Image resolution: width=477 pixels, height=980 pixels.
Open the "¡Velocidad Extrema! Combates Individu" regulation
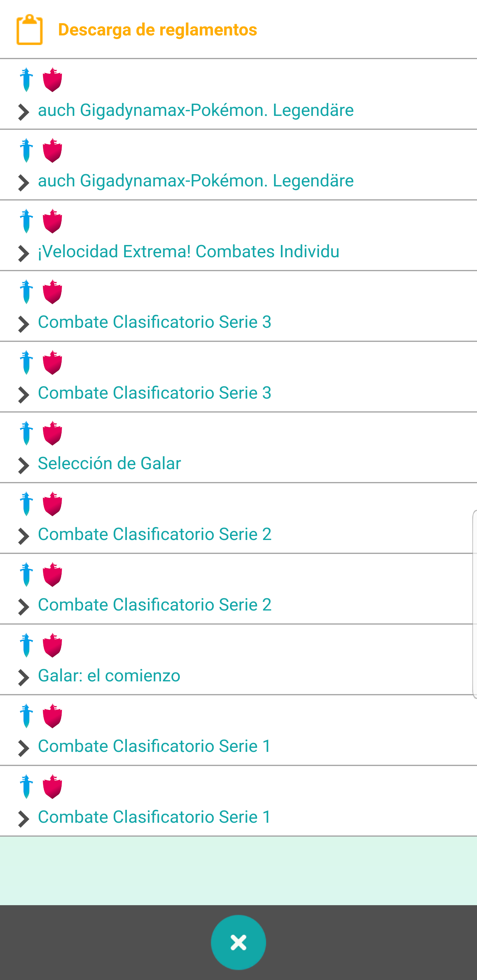tap(188, 252)
